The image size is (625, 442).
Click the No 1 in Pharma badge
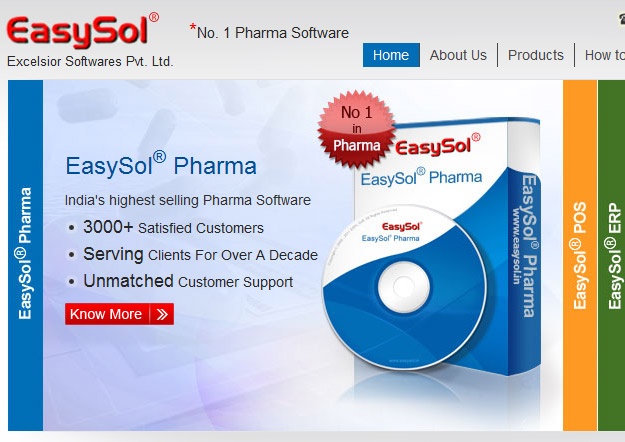point(356,129)
